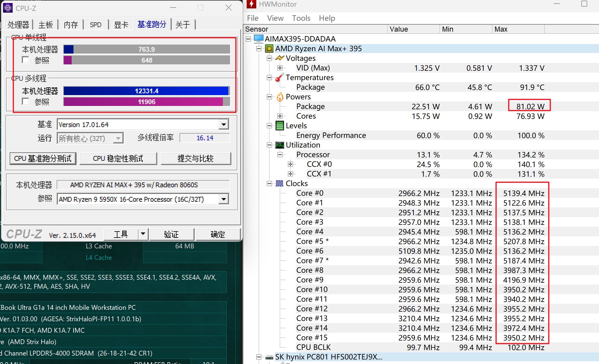The image size is (599, 364).
Task: Click the SK hynix PC801 drive icon
Action: (269, 357)
